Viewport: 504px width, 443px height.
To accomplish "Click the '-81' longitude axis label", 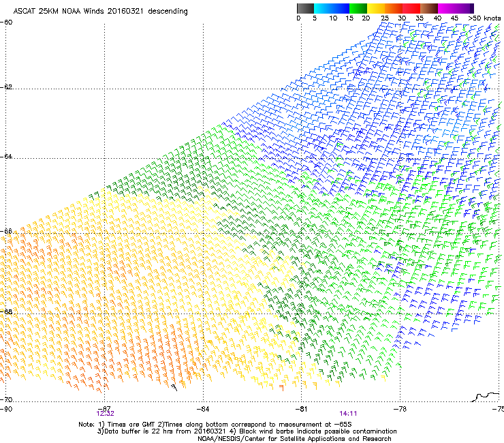I will coord(301,409).
